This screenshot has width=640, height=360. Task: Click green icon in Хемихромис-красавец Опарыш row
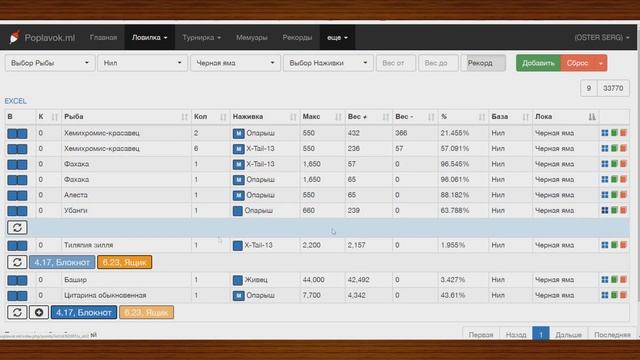614,133
